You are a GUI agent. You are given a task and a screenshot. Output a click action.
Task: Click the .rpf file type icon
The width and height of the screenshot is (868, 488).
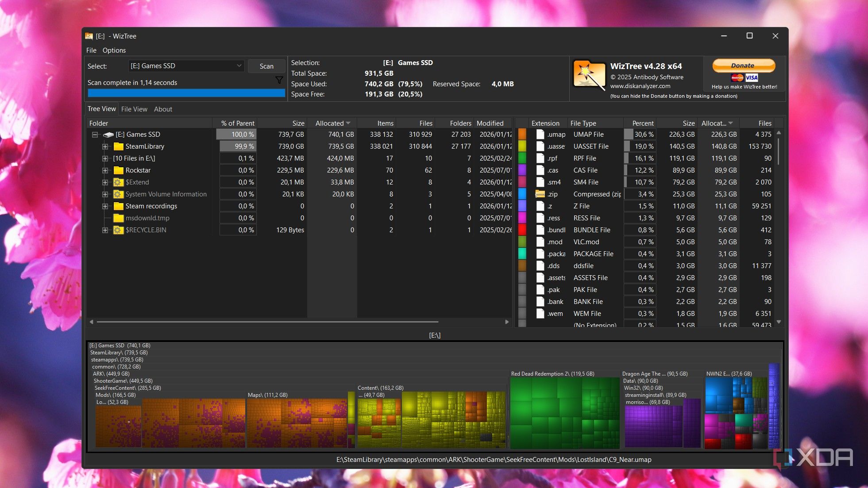tap(540, 158)
